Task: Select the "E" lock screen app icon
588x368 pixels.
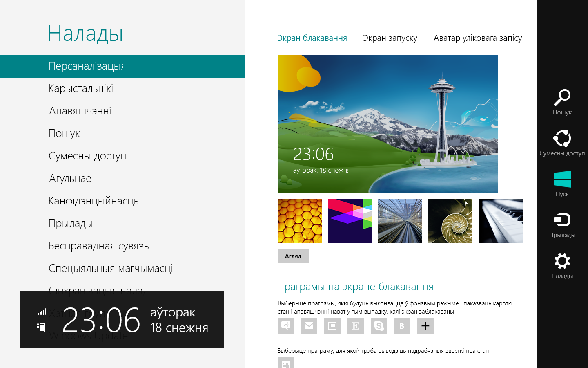Action: click(356, 326)
